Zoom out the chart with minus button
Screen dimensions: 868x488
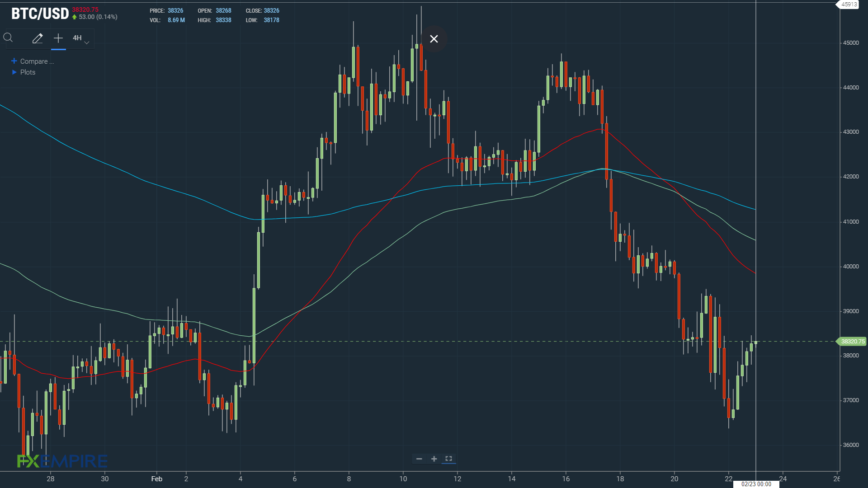(419, 459)
